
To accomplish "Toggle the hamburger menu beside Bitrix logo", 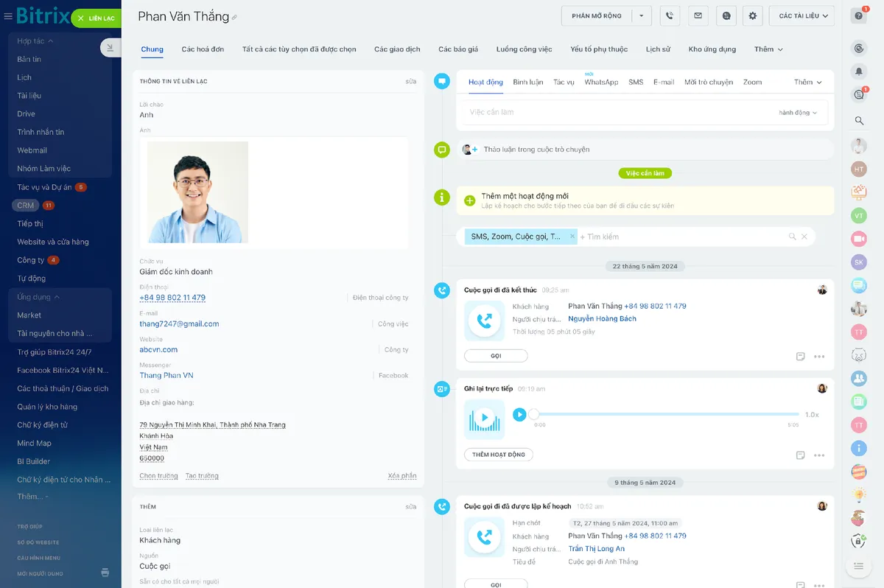I will pos(8,17).
